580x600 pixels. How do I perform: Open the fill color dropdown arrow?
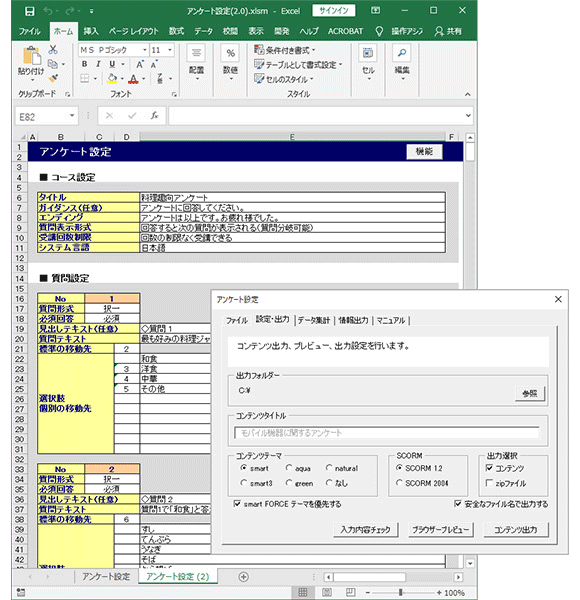coord(122,79)
